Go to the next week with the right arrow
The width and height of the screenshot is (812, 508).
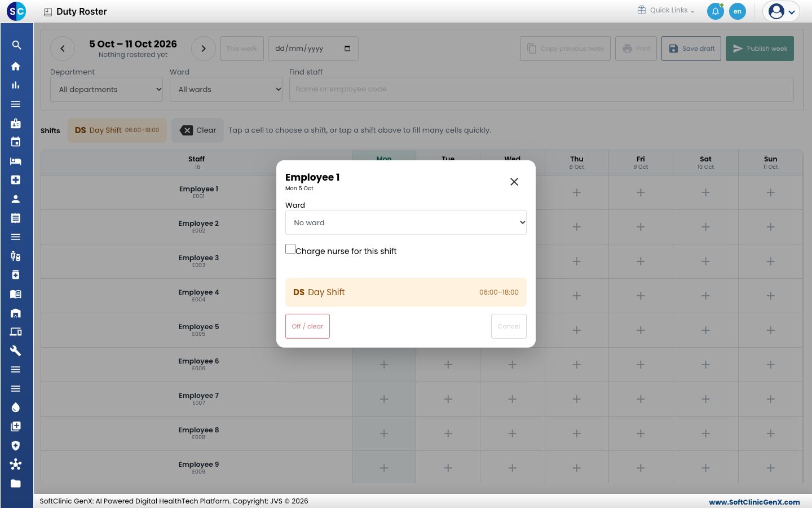pos(204,49)
